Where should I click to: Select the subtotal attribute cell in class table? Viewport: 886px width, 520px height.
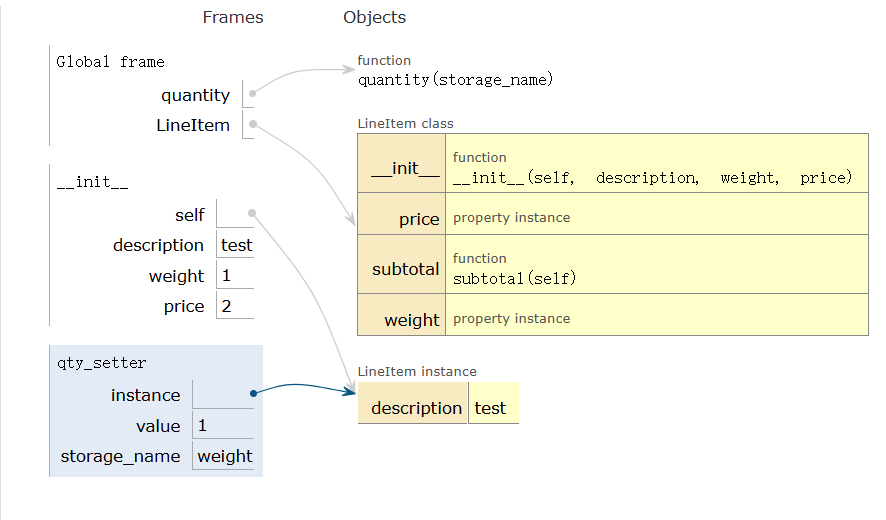pyautogui.click(x=405, y=269)
